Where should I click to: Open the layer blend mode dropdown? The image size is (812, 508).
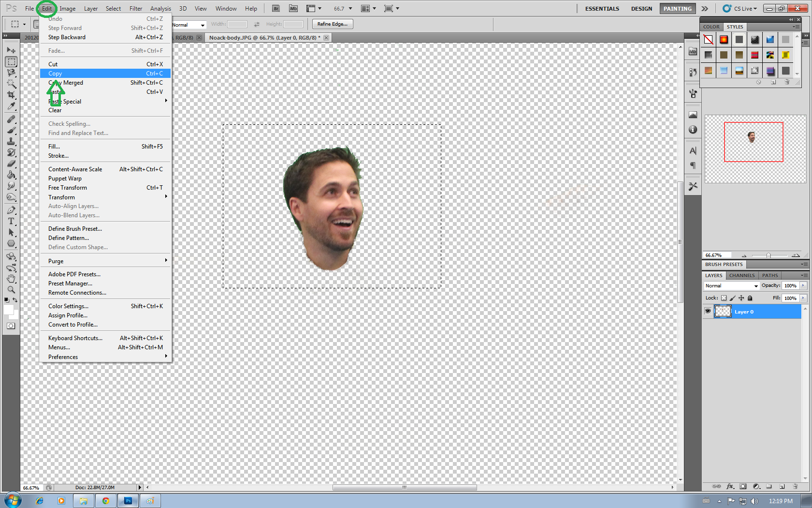pos(731,286)
